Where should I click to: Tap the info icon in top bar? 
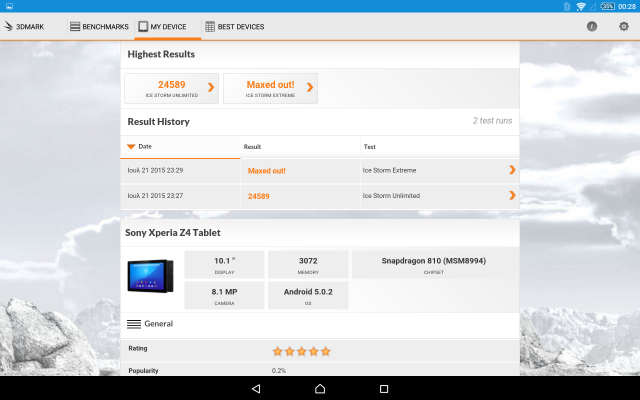click(592, 27)
